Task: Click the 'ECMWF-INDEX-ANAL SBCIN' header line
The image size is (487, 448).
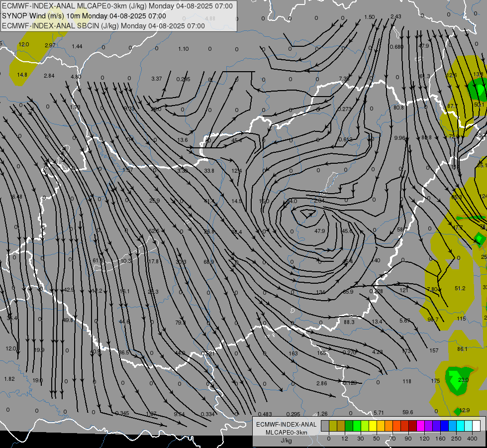Action: coord(103,26)
